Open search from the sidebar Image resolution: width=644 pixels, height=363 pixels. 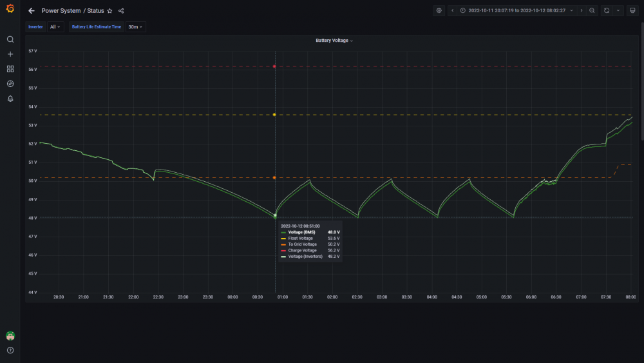tap(10, 39)
